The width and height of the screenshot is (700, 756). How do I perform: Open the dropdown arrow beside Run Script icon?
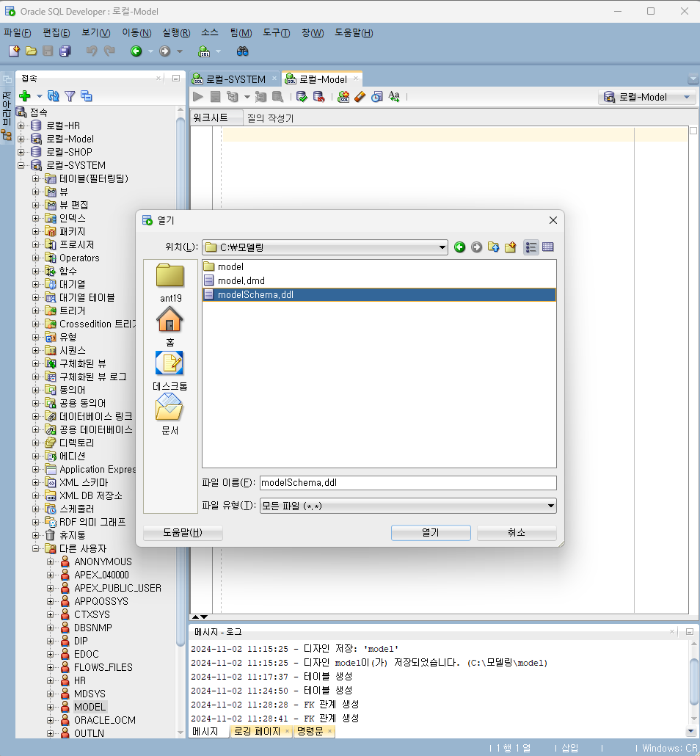pyautogui.click(x=247, y=97)
